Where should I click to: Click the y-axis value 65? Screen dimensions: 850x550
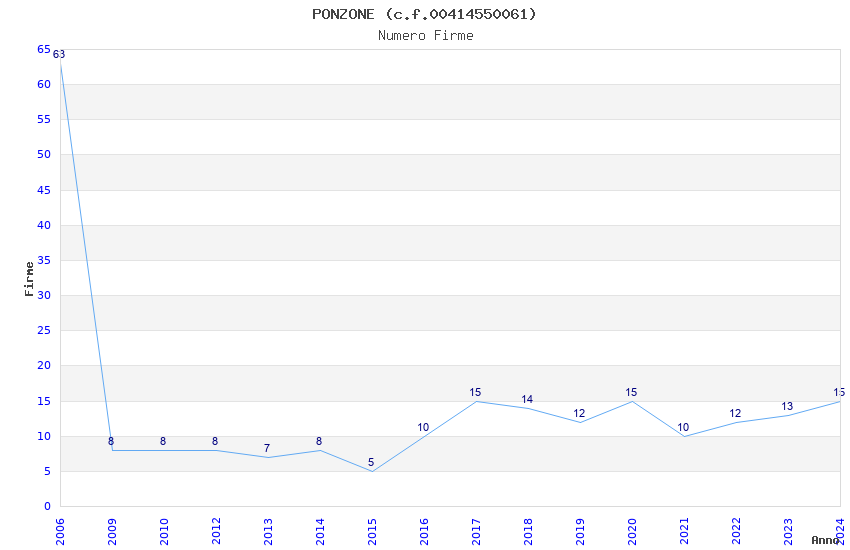coord(44,49)
